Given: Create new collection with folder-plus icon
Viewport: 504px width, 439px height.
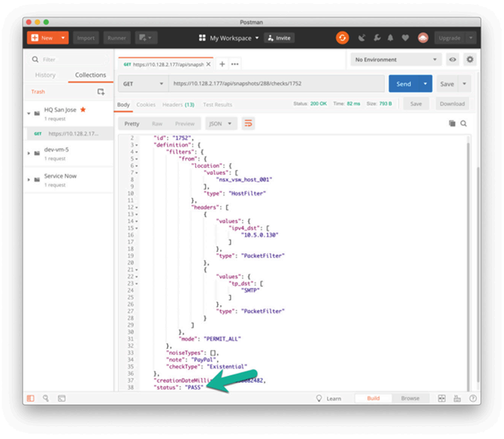Looking at the screenshot, I should tap(101, 92).
